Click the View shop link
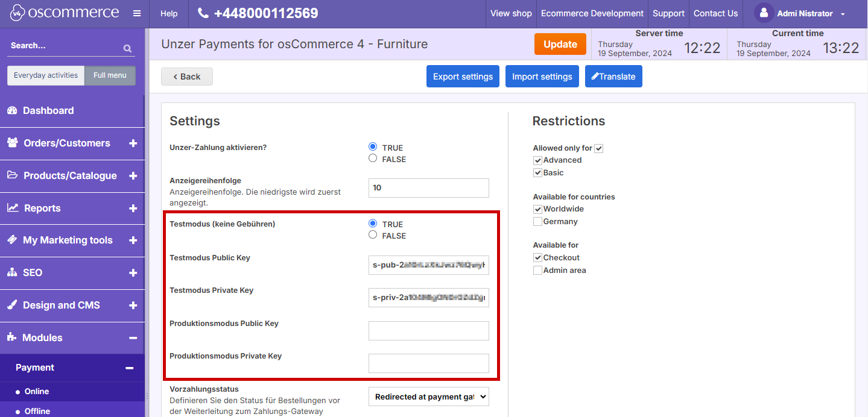868x417 pixels. click(511, 13)
